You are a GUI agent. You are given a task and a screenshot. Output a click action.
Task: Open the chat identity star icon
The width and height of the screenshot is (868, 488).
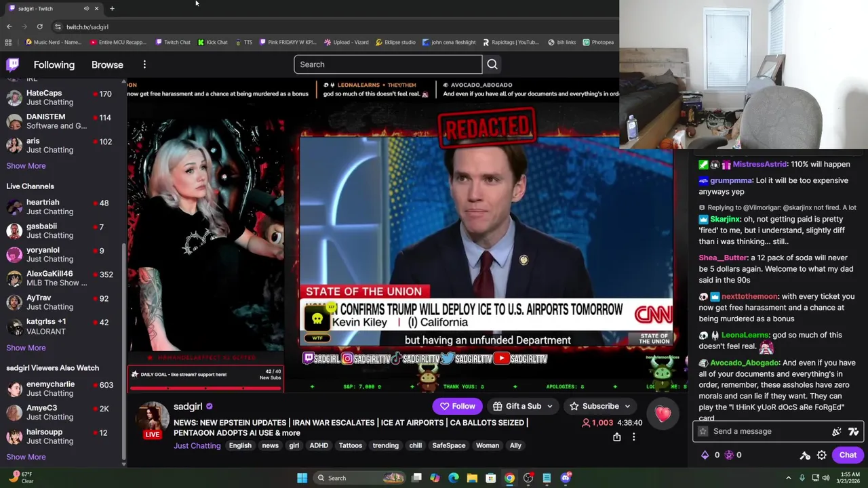(703, 431)
